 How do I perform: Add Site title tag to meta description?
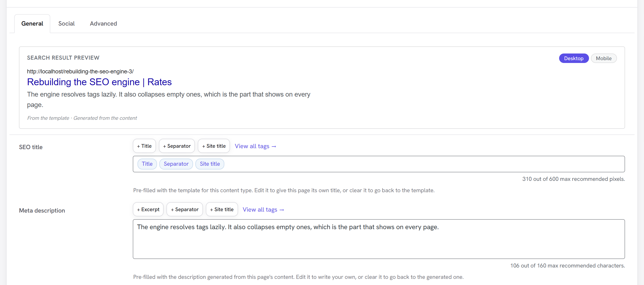click(222, 209)
